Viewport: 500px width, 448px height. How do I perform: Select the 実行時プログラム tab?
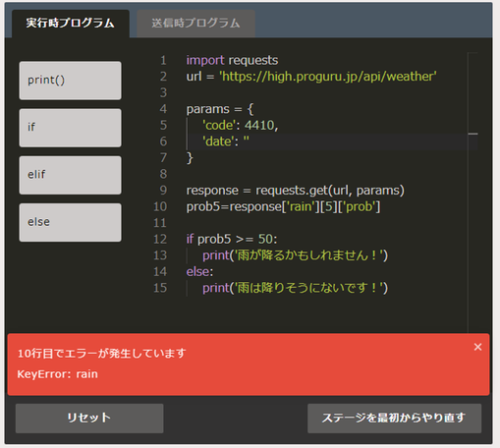coord(71,24)
